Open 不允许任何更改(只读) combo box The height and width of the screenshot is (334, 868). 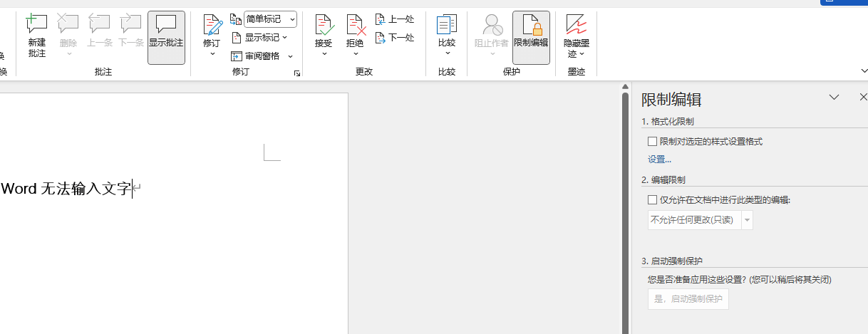(700, 220)
